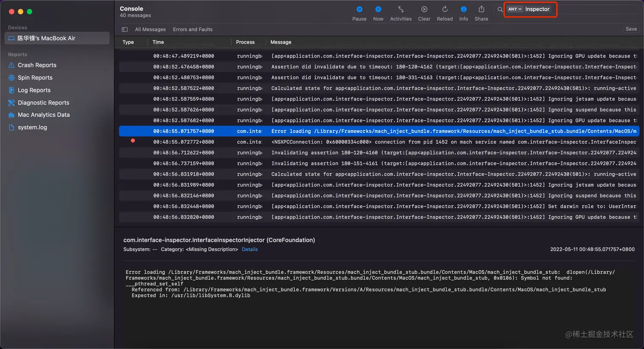644x349 pixels.
Task: Toggle the Info pane
Action: coord(463,13)
